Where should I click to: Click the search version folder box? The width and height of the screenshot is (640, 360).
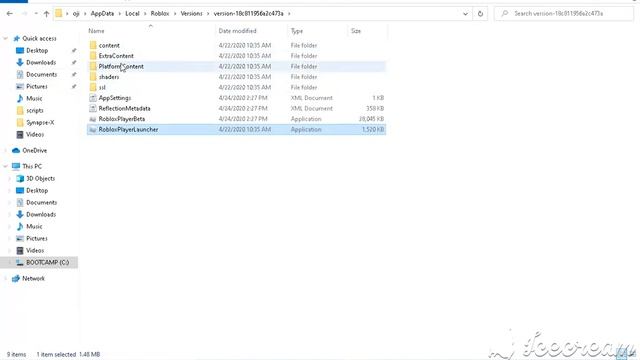[564, 13]
